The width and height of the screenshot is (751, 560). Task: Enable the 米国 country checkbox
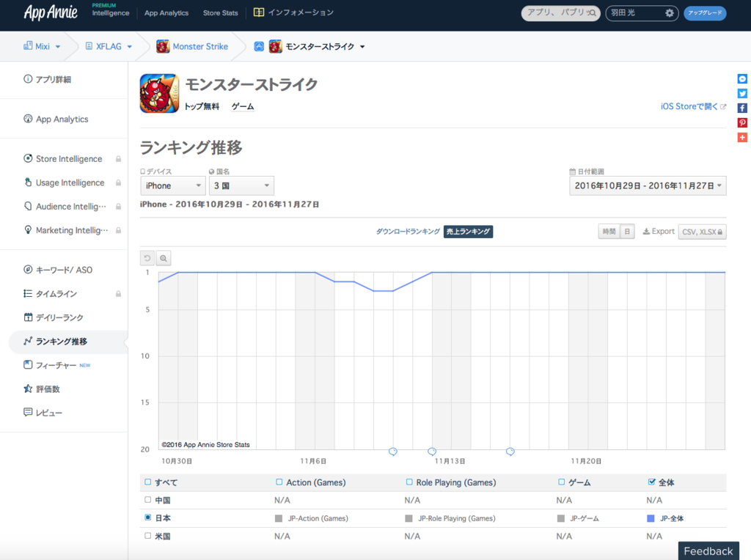pyautogui.click(x=148, y=536)
